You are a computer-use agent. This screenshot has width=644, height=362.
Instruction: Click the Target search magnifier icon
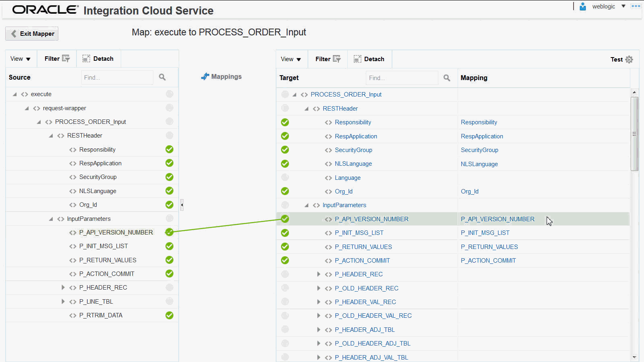[x=447, y=78]
